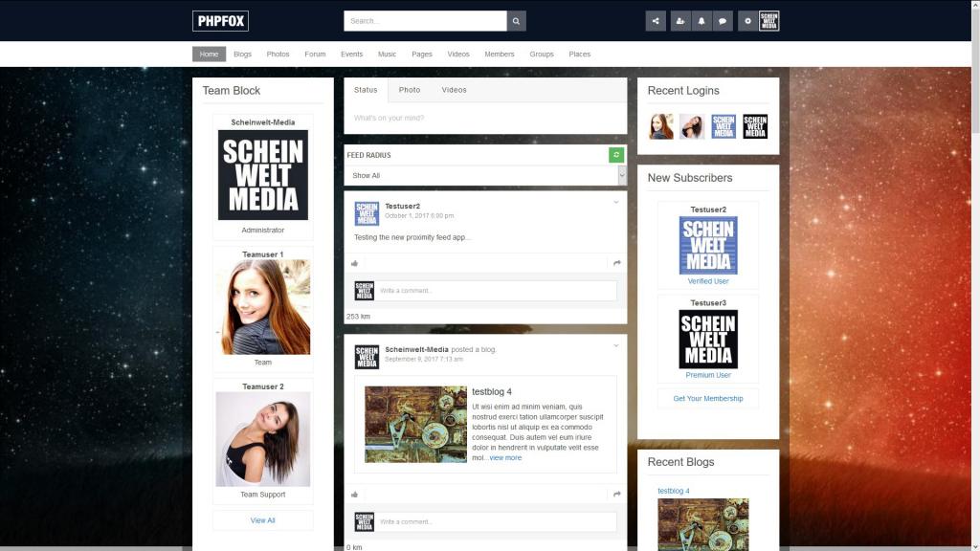Open the messages chat bubble icon
Image resolution: width=980 pixels, height=551 pixels.
[x=724, y=21]
